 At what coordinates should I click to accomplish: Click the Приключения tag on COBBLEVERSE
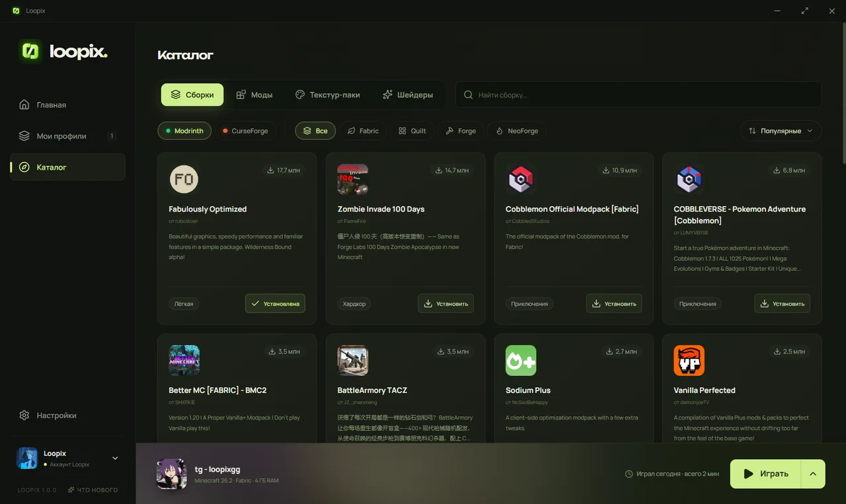click(x=698, y=304)
